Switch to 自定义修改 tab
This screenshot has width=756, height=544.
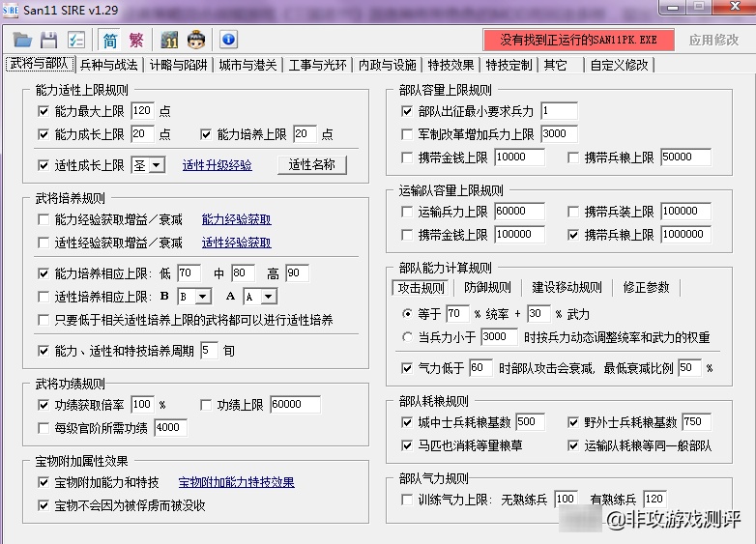[x=619, y=65]
